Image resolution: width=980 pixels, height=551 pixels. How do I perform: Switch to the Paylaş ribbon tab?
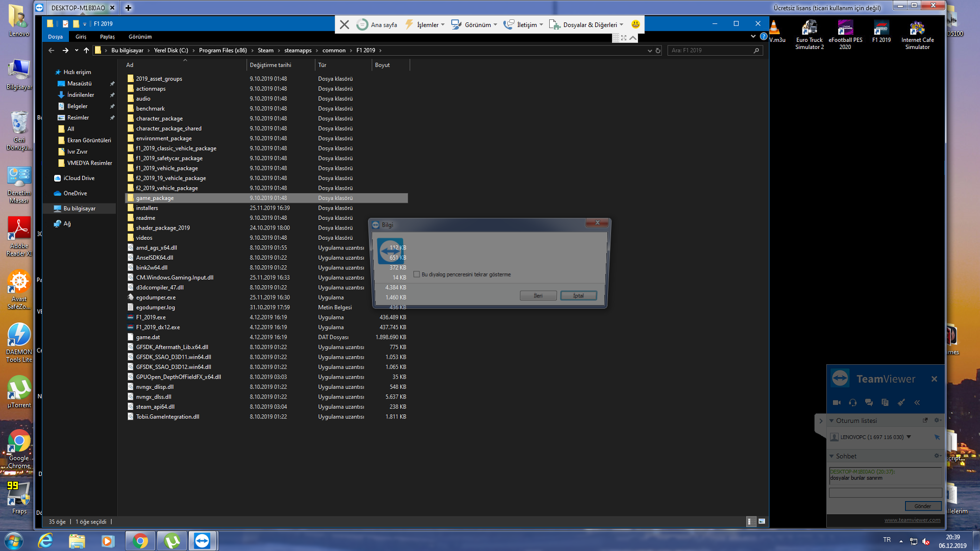107,37
